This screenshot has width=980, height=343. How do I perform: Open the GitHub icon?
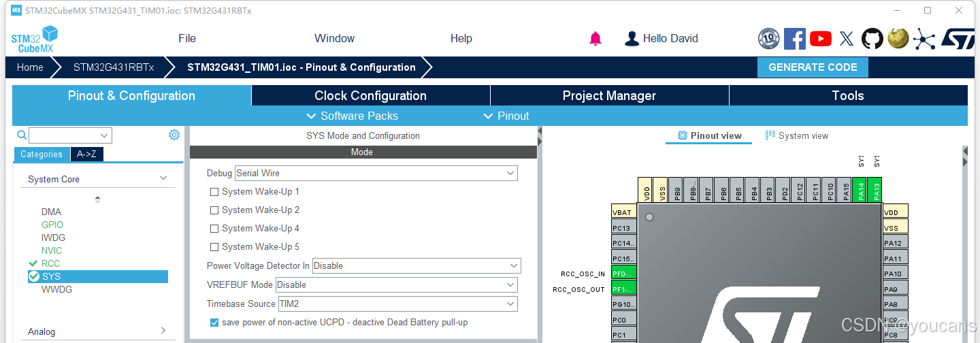point(872,39)
